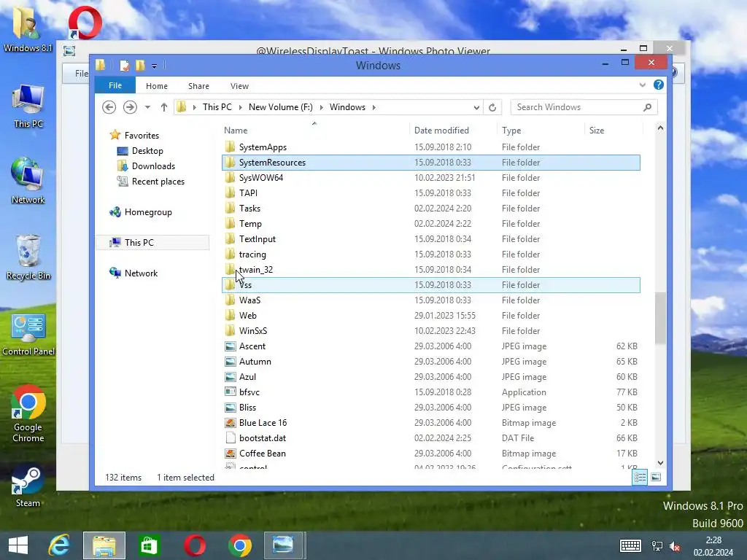Switch to Details view layout

click(640, 477)
